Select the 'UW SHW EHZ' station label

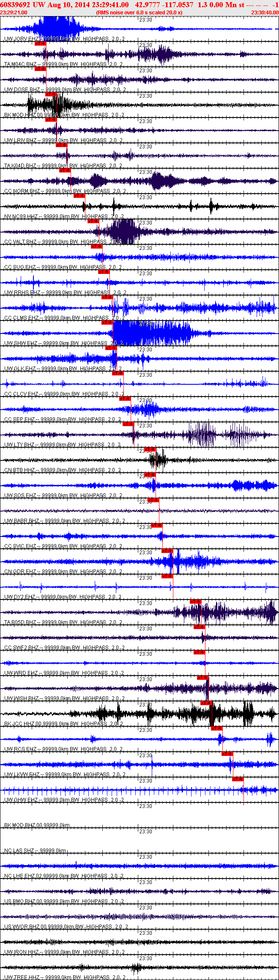point(21,343)
